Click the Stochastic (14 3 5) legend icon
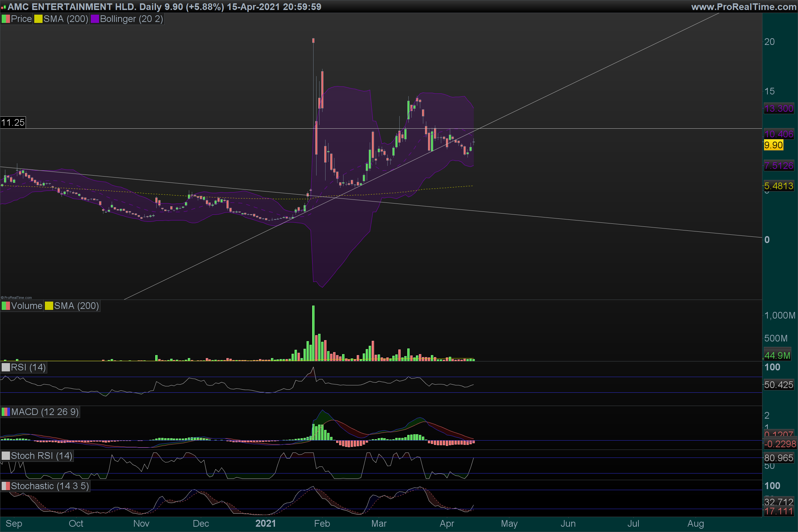The height and width of the screenshot is (532, 798). [x=6, y=486]
